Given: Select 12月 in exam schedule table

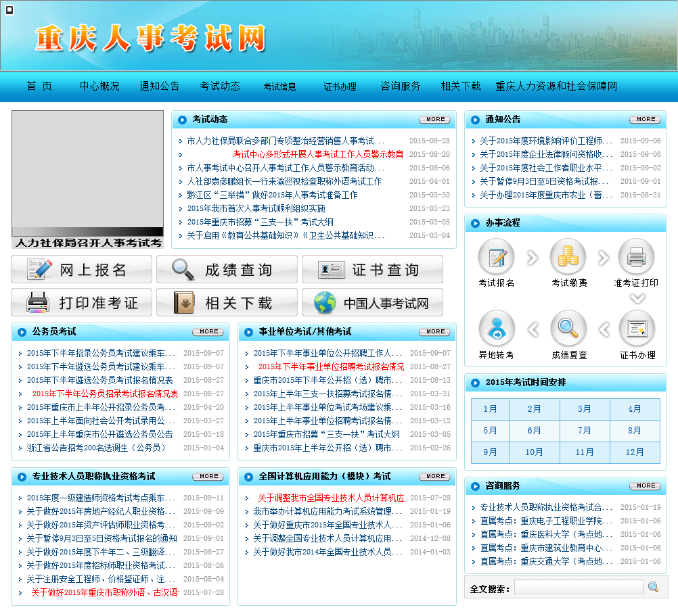Looking at the screenshot, I should click(635, 452).
